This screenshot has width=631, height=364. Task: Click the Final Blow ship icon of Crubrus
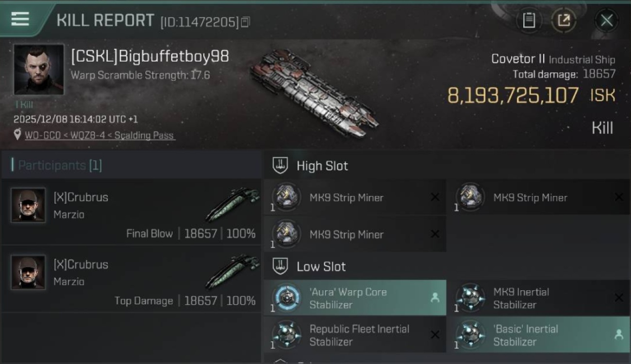233,204
